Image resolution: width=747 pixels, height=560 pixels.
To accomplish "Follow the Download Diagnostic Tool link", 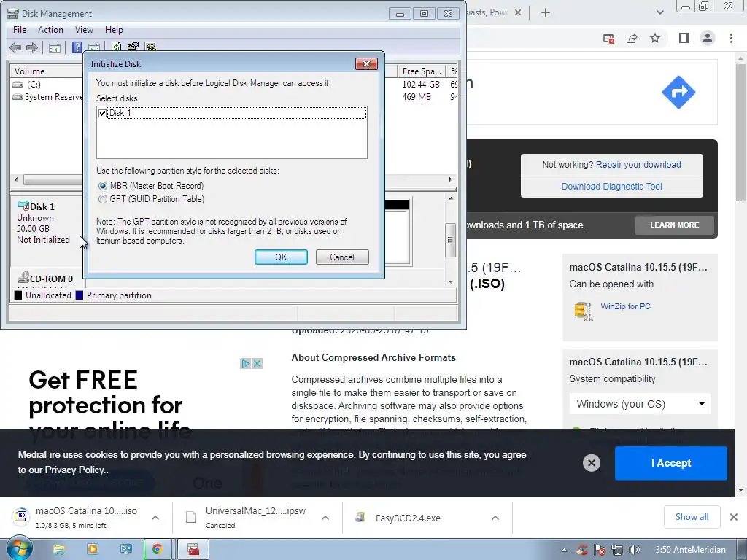I will (x=612, y=186).
